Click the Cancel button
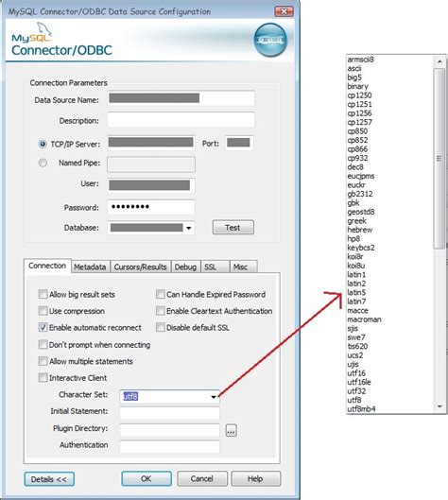Screen dimensions: 448x500 pyautogui.click(x=202, y=478)
